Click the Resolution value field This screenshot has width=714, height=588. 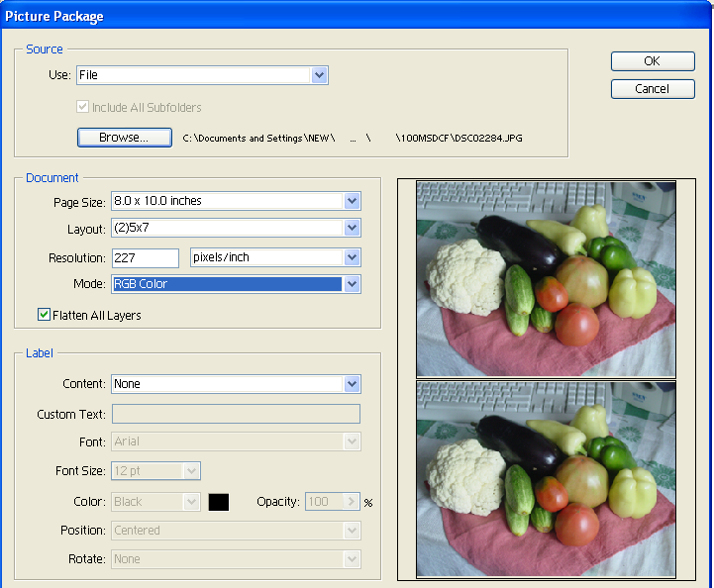click(x=146, y=258)
